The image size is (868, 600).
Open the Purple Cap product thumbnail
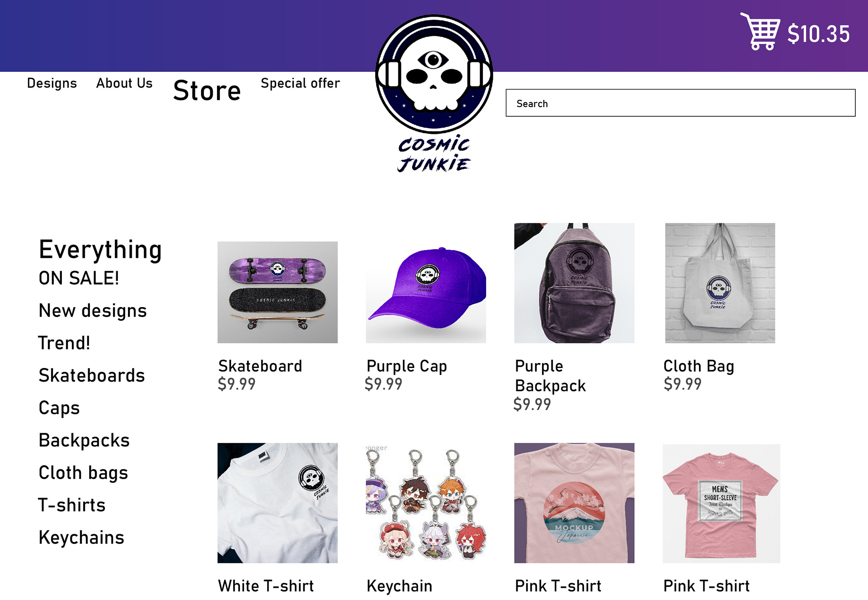(426, 292)
